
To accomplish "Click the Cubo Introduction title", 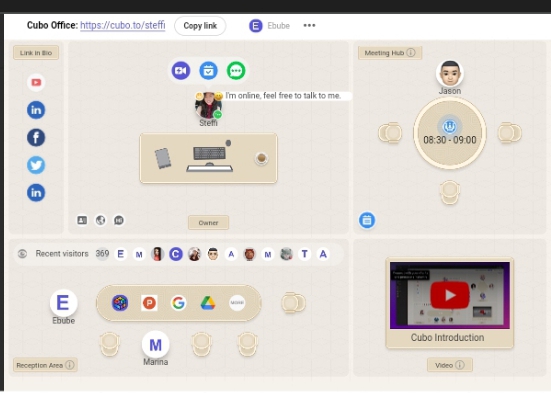I will point(447,338).
